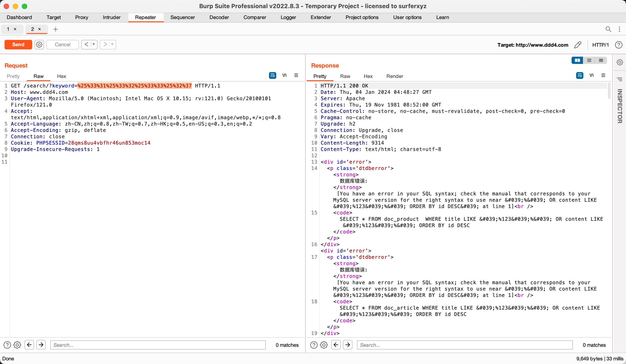Click the response search settings gear
Viewport: 626px width, 364px height.
(324, 345)
